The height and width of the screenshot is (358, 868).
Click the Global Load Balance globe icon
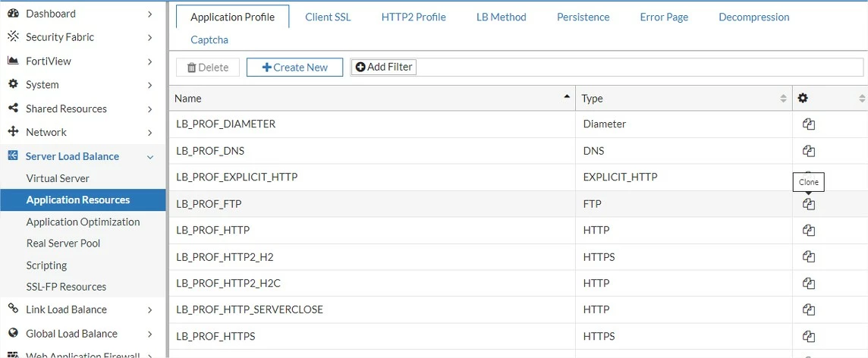pos(14,333)
